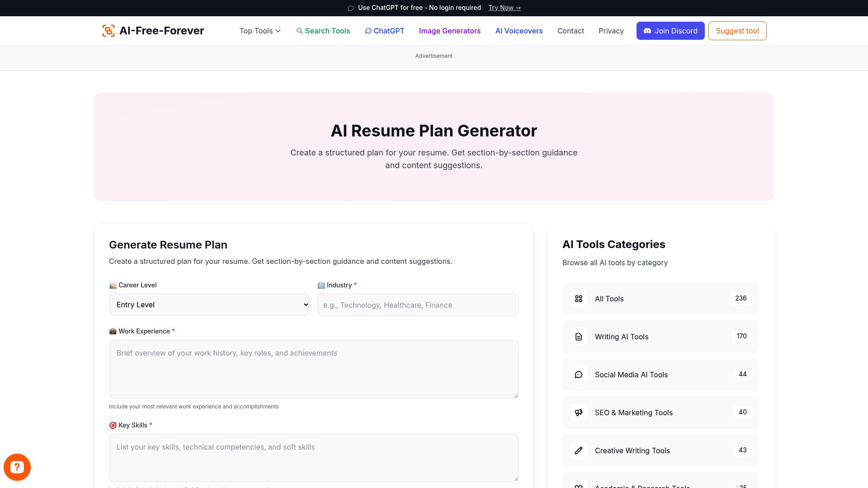868x488 pixels.
Task: Open the Image Generators section
Action: tap(450, 31)
